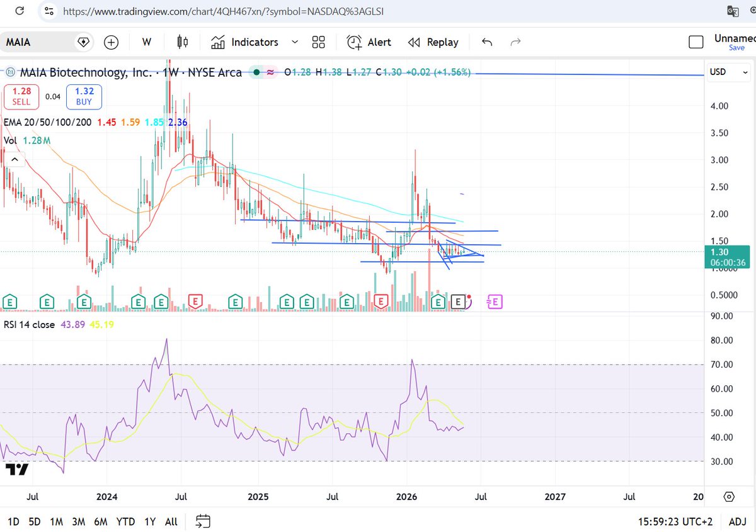Click the red 1.28 SELL button
Screen dimensions: 756x532
pyautogui.click(x=22, y=97)
